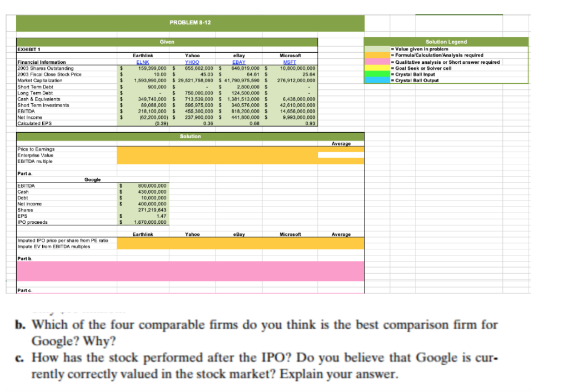
Task: Select the EXHIBIT 1 cell
Action: tap(29, 49)
